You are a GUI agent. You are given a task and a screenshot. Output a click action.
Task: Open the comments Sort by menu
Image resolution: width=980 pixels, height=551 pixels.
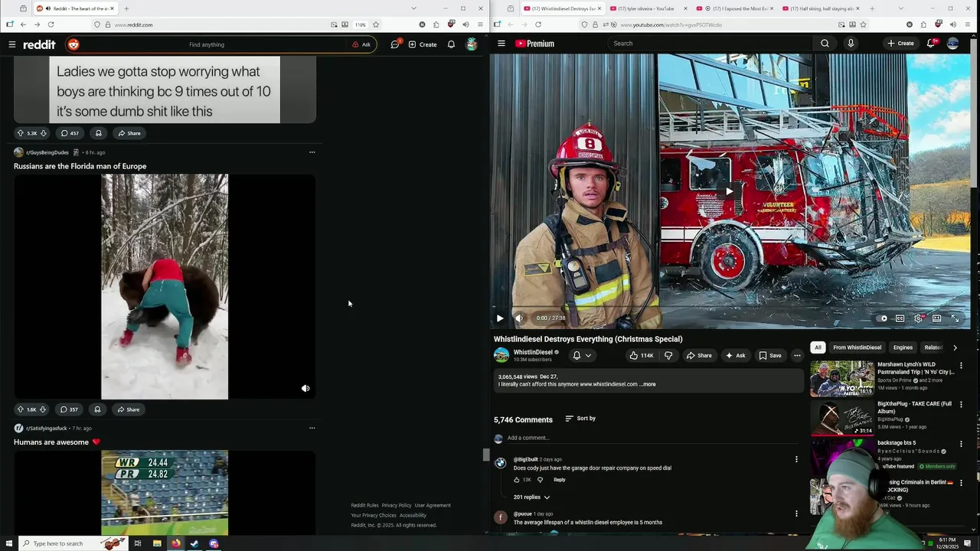tap(580, 419)
